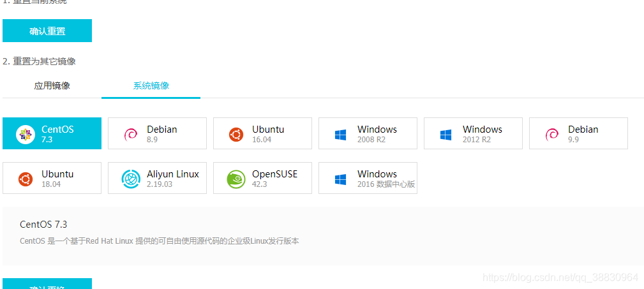Click the Debian 8.9 swirl icon
Image resolution: width=644 pixels, height=289 pixels.
click(x=131, y=134)
